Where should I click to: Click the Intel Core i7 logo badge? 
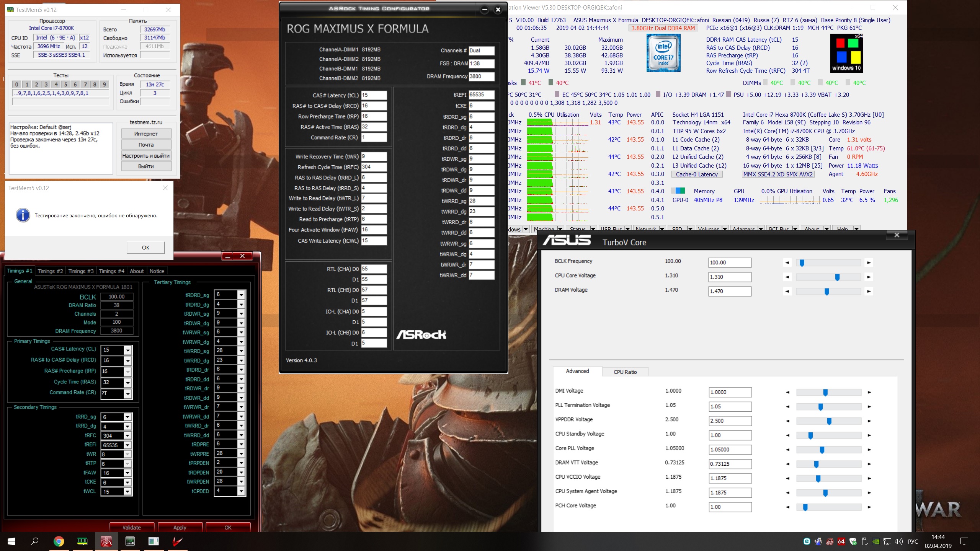(663, 53)
